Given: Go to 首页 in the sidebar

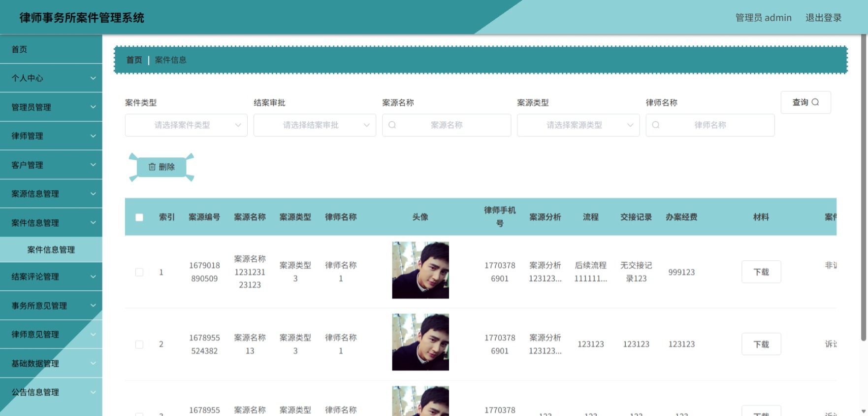Looking at the screenshot, I should (x=51, y=49).
